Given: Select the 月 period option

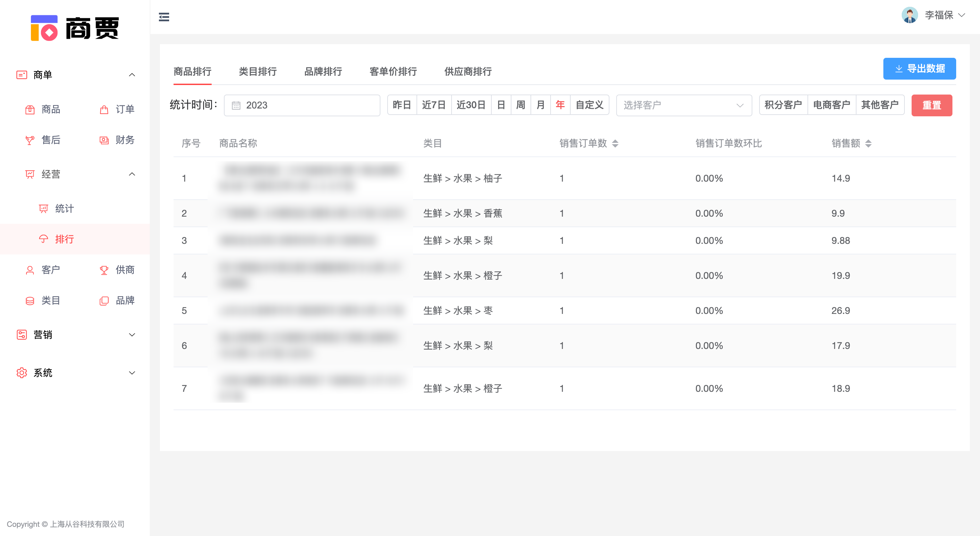Looking at the screenshot, I should point(540,105).
